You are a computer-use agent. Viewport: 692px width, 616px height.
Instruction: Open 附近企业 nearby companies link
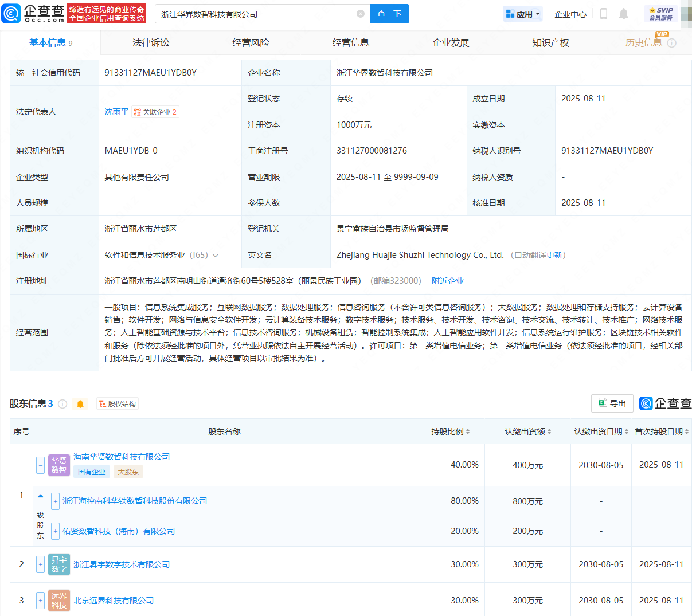click(x=448, y=281)
